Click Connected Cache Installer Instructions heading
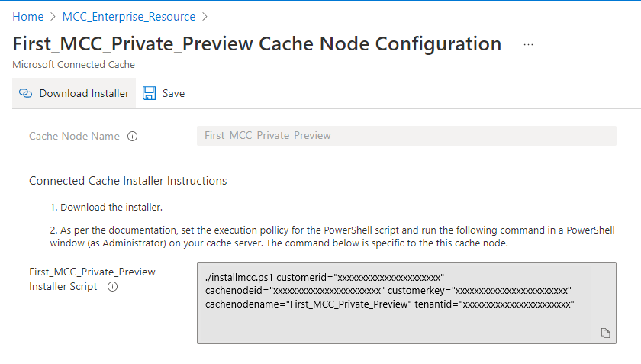Viewport: 641px width, 364px height. coord(127,181)
